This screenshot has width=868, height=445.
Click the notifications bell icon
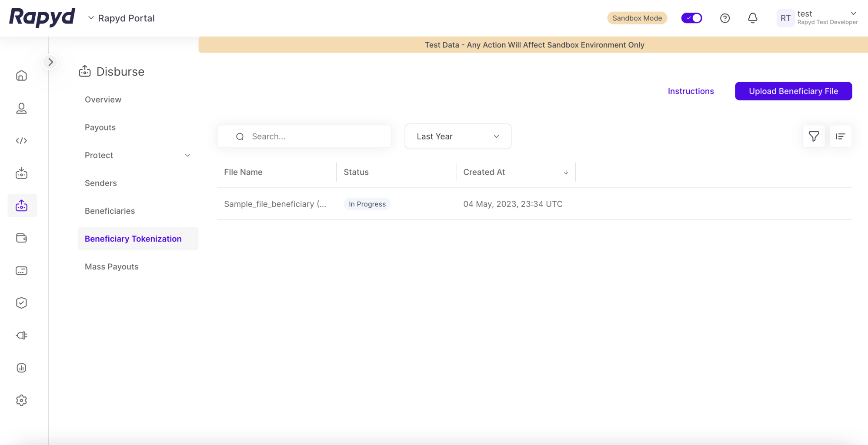tap(752, 18)
